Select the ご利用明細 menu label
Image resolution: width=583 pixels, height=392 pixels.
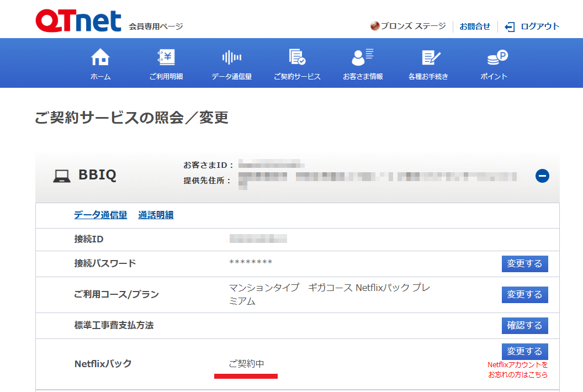pyautogui.click(x=166, y=77)
